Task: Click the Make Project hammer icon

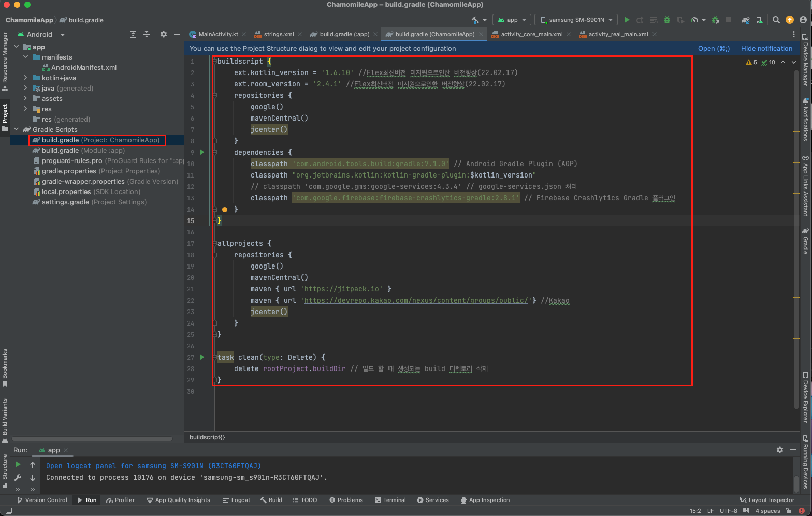Action: tap(475, 20)
